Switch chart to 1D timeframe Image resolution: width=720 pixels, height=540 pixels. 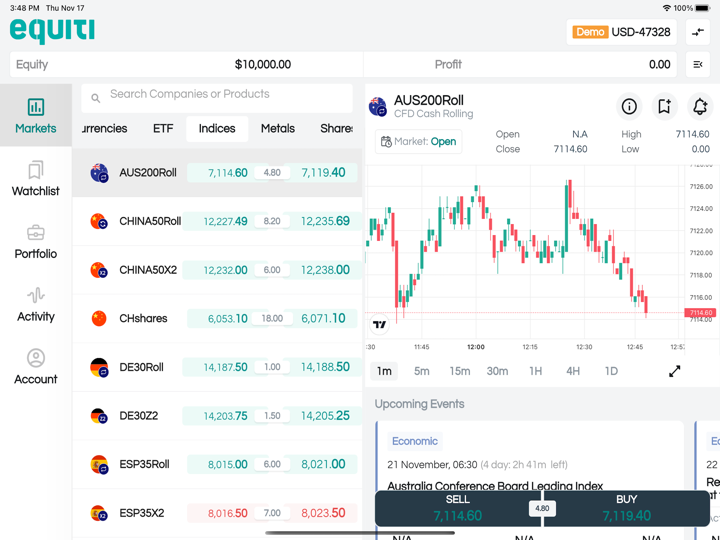pyautogui.click(x=610, y=371)
